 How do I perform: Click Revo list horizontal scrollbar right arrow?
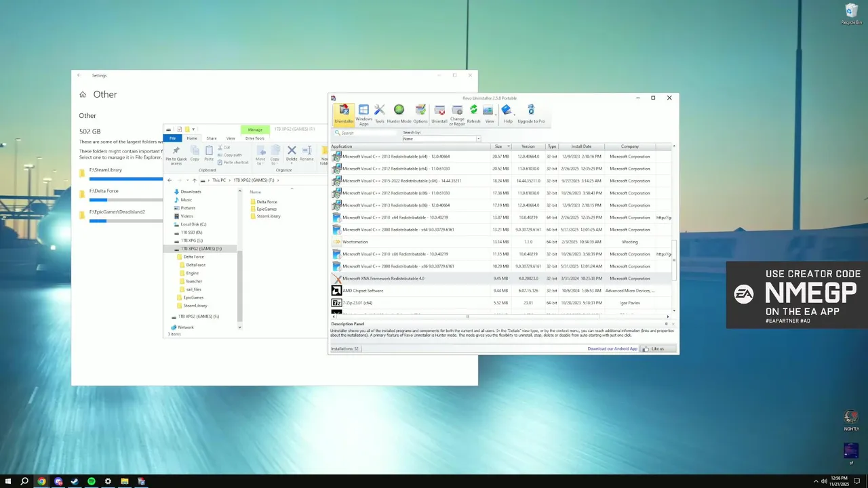click(668, 317)
